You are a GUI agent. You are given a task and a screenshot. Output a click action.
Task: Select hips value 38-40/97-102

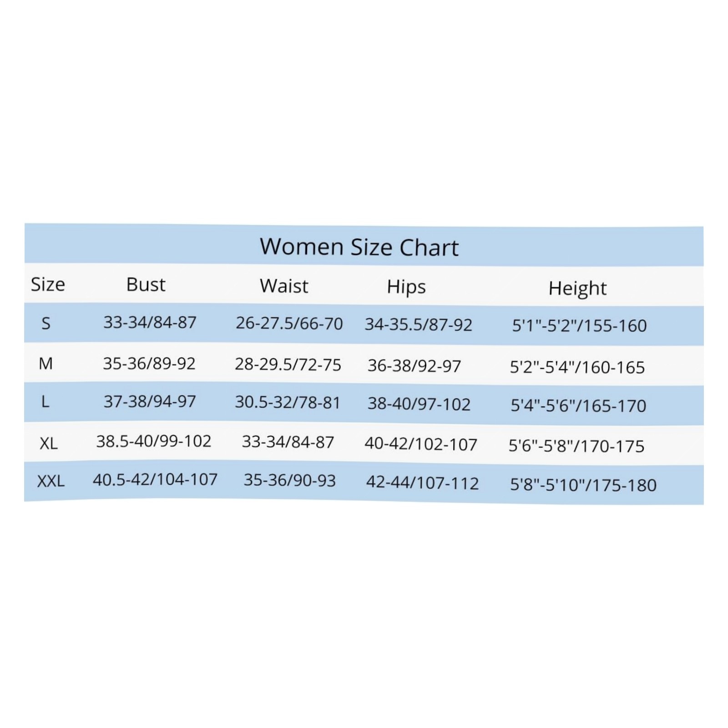tap(419, 404)
